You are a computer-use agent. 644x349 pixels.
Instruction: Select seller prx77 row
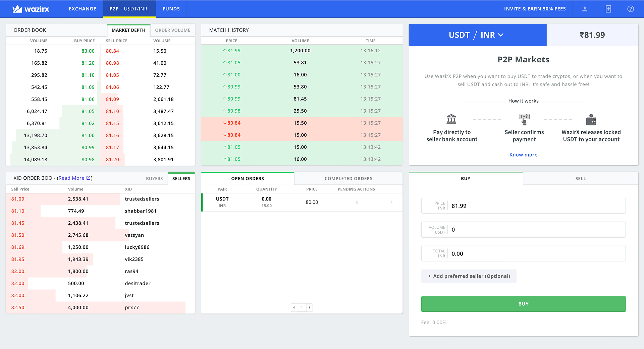tap(100, 307)
